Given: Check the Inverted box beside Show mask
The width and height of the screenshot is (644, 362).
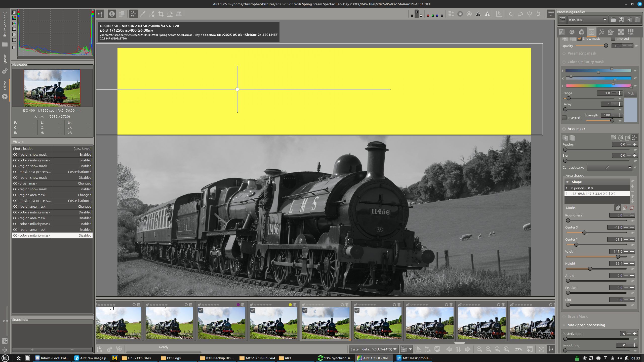Looking at the screenshot, I should (x=613, y=39).
